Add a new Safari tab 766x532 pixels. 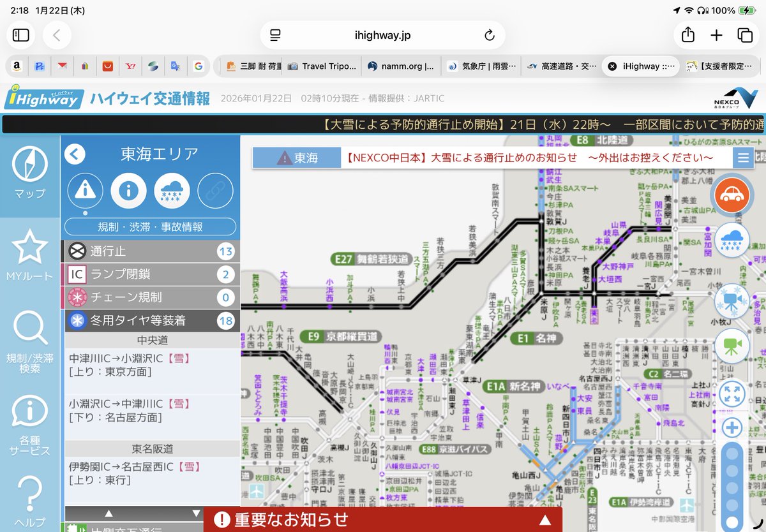coord(716,35)
